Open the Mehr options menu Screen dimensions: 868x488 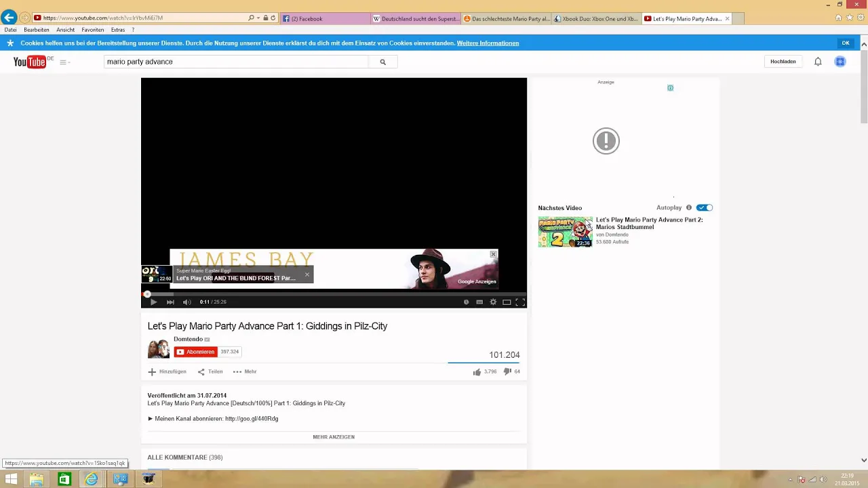245,372
